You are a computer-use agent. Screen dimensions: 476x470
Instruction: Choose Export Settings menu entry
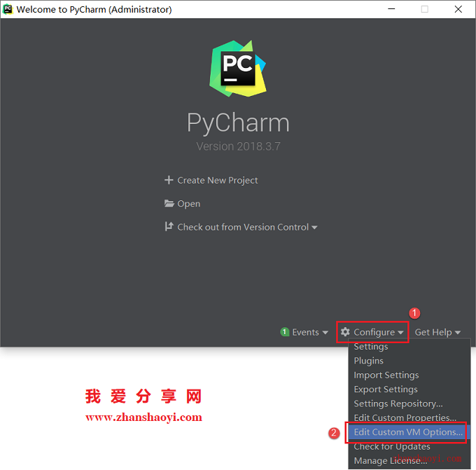(409, 389)
